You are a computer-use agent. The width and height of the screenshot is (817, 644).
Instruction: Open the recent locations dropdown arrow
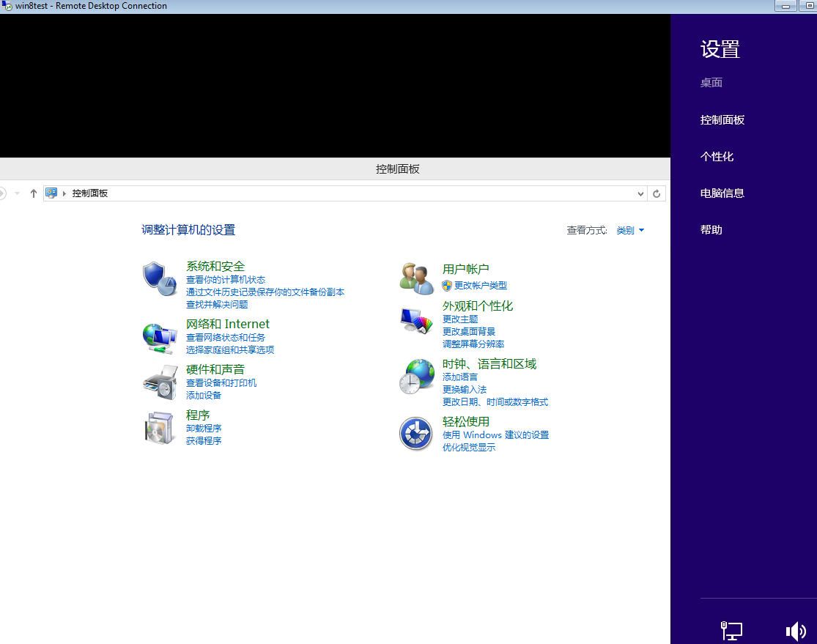(x=17, y=193)
